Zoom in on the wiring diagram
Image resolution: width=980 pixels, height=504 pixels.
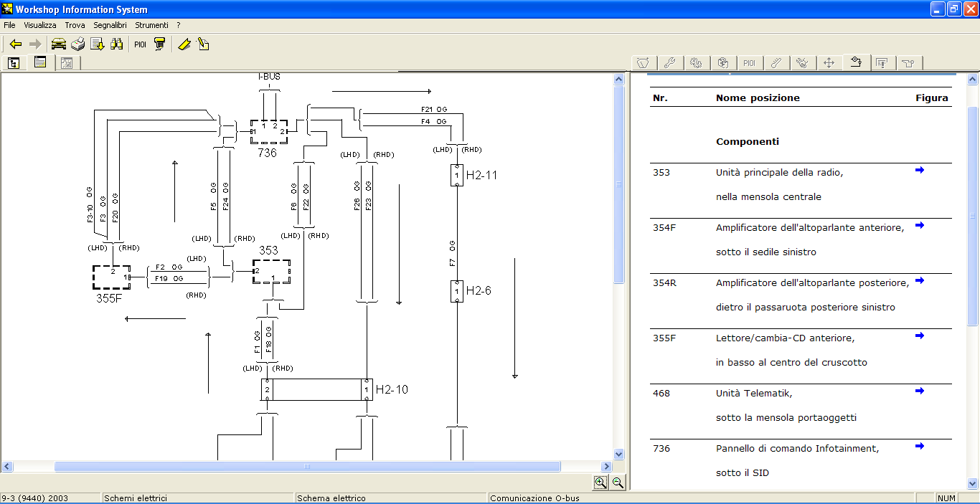coord(600,482)
